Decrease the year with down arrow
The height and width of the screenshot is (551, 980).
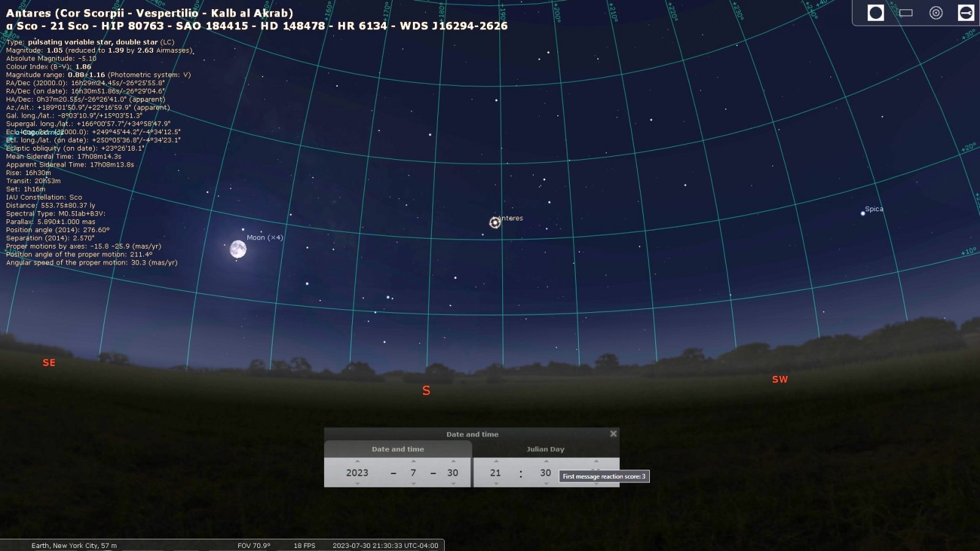click(357, 484)
